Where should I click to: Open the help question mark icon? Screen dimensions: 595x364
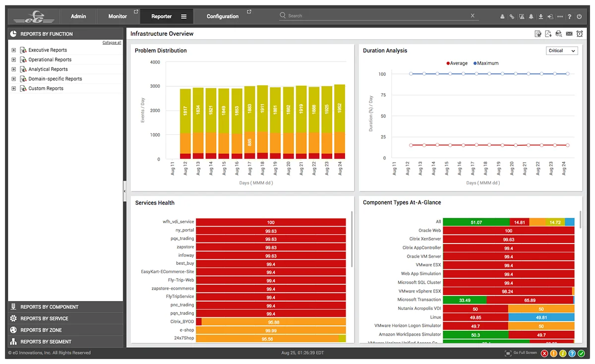click(x=570, y=16)
